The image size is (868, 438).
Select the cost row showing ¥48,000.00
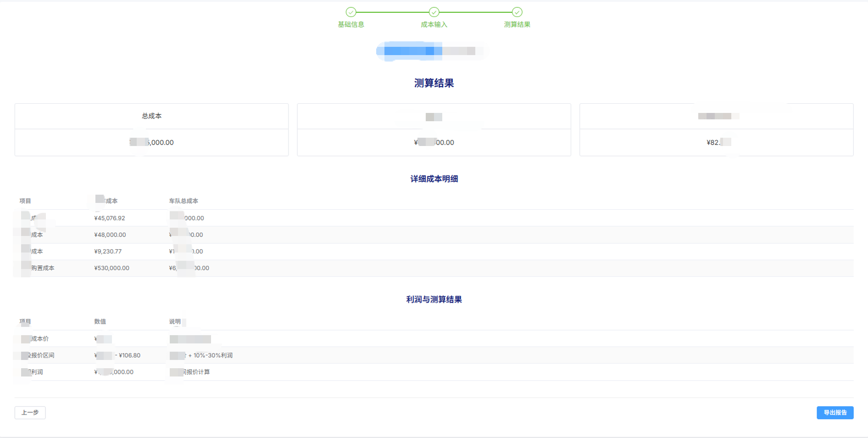tap(110, 235)
